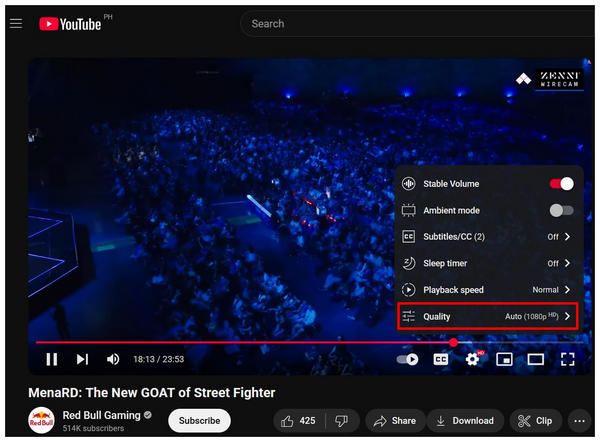Click the Sleep timer moon icon
Screen dimensions: 600x442
click(408, 263)
